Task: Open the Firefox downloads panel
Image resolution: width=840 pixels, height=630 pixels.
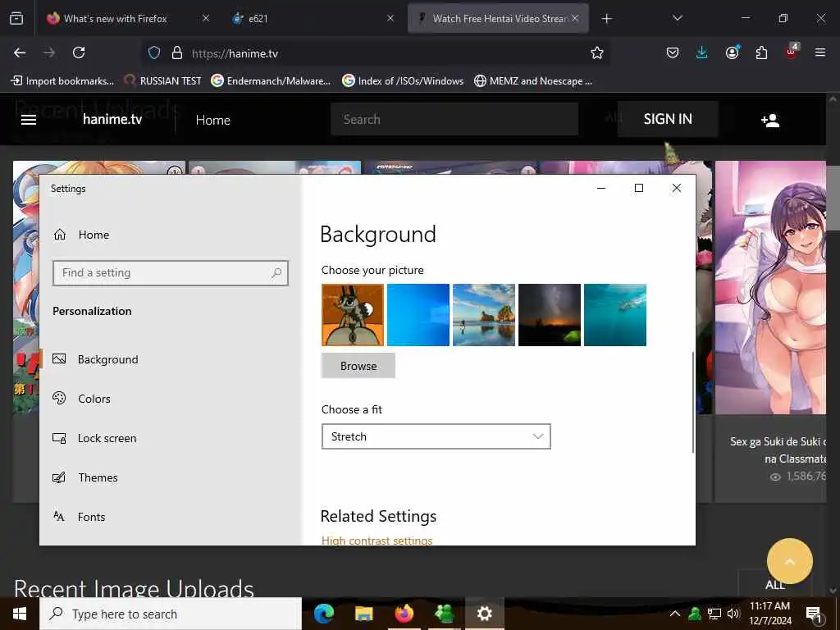Action: [x=702, y=52]
